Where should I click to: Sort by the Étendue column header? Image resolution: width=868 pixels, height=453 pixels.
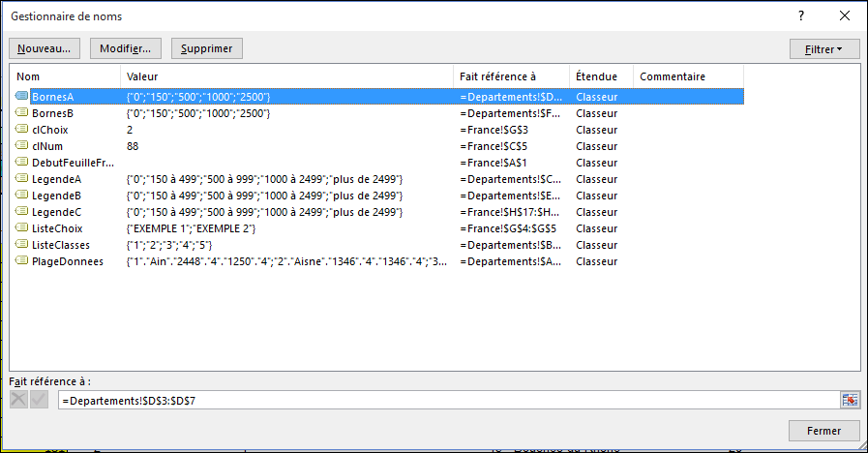tap(601, 76)
